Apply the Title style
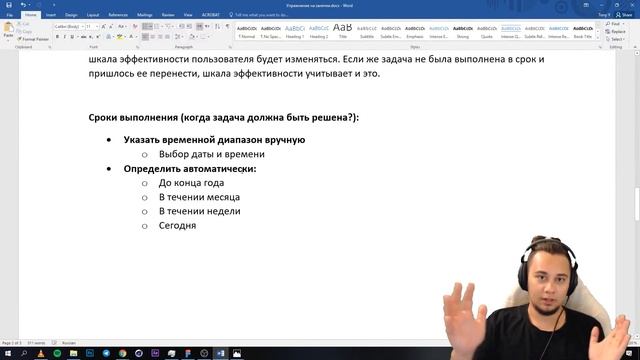 [x=342, y=31]
